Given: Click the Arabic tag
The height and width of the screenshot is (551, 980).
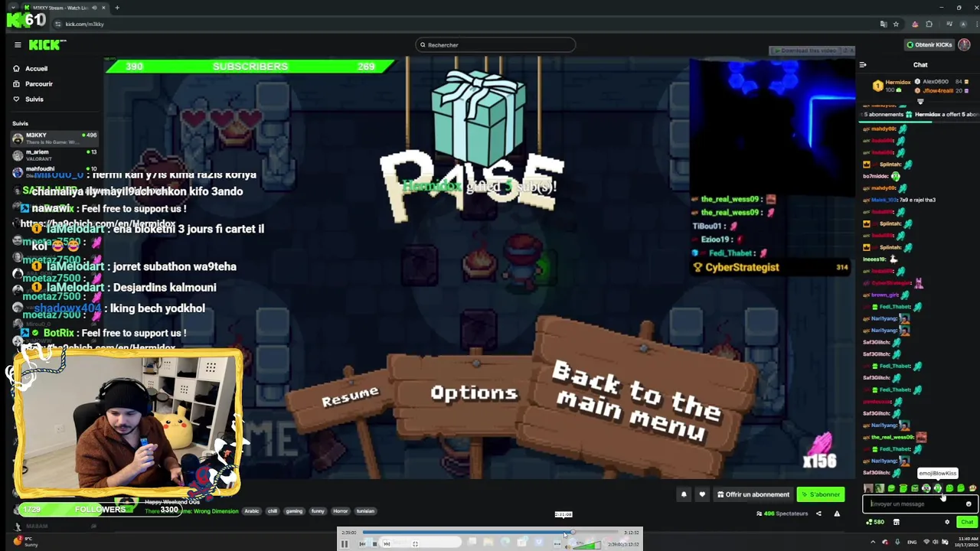Looking at the screenshot, I should tap(251, 511).
